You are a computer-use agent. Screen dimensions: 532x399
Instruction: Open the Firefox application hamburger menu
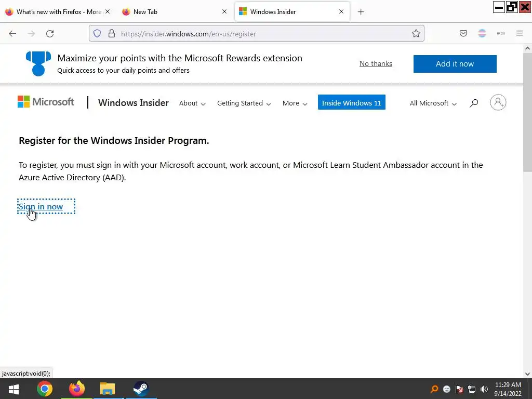[520, 34]
